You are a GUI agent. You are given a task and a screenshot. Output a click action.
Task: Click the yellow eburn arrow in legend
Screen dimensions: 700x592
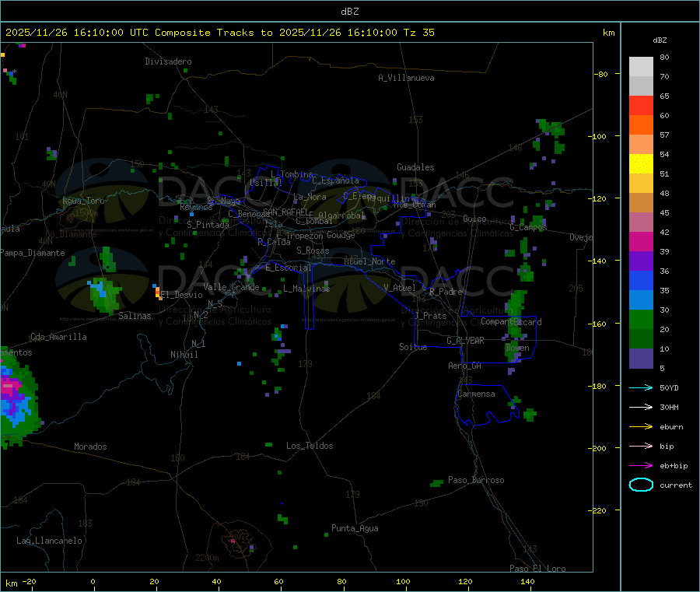pyautogui.click(x=641, y=426)
